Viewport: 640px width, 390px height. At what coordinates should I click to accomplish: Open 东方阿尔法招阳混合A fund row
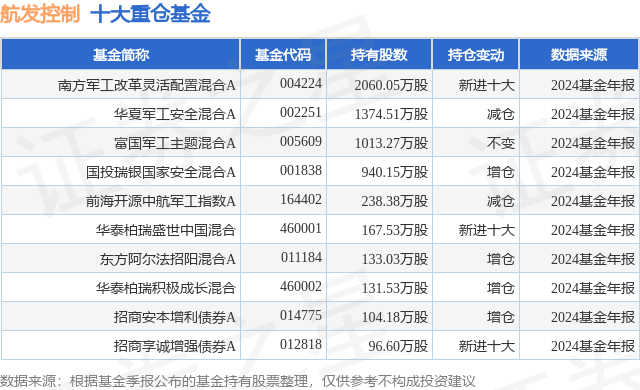pyautogui.click(x=168, y=259)
